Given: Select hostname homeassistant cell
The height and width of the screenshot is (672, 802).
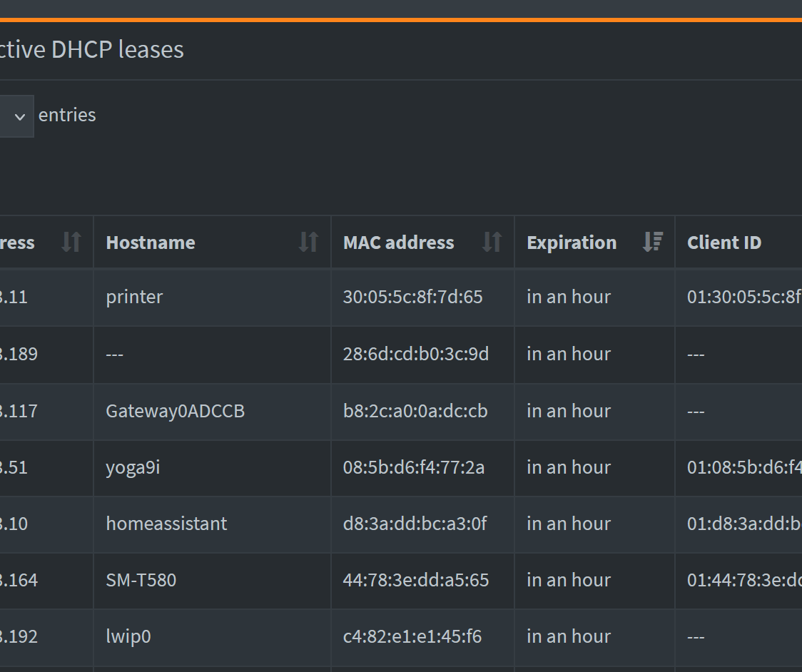Looking at the screenshot, I should pyautogui.click(x=212, y=524).
